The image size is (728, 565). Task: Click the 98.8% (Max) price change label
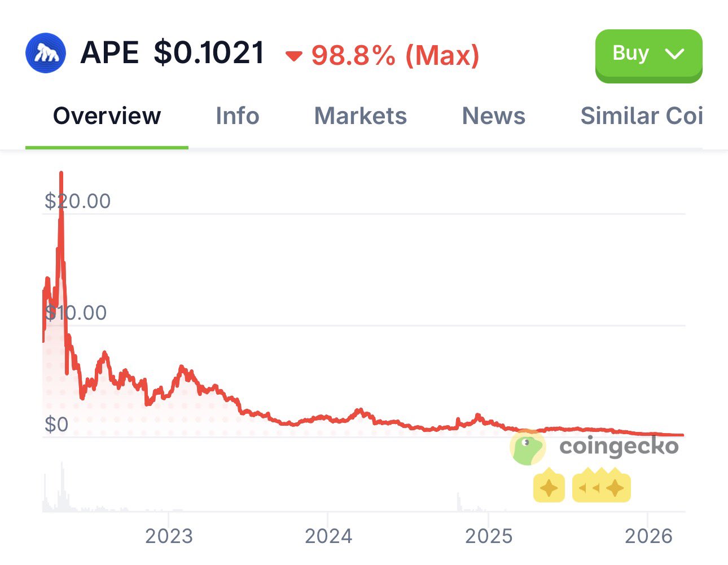[x=395, y=55]
